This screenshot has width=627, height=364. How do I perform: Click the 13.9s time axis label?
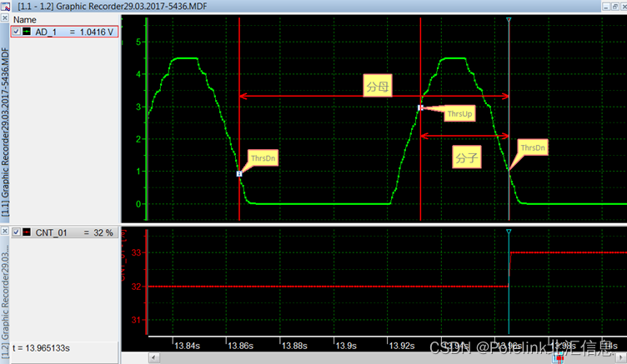click(346, 346)
